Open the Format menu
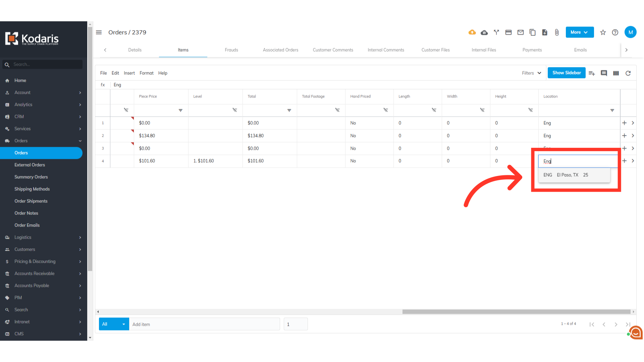 (146, 73)
